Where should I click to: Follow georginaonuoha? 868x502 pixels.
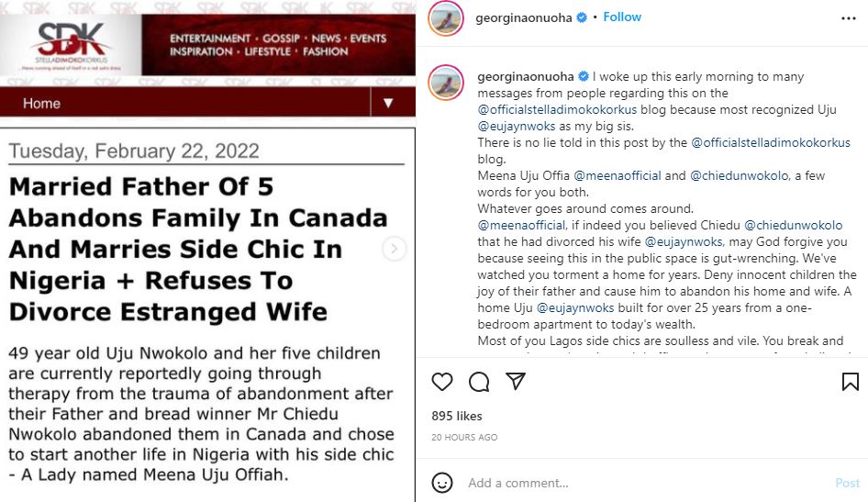coord(623,17)
